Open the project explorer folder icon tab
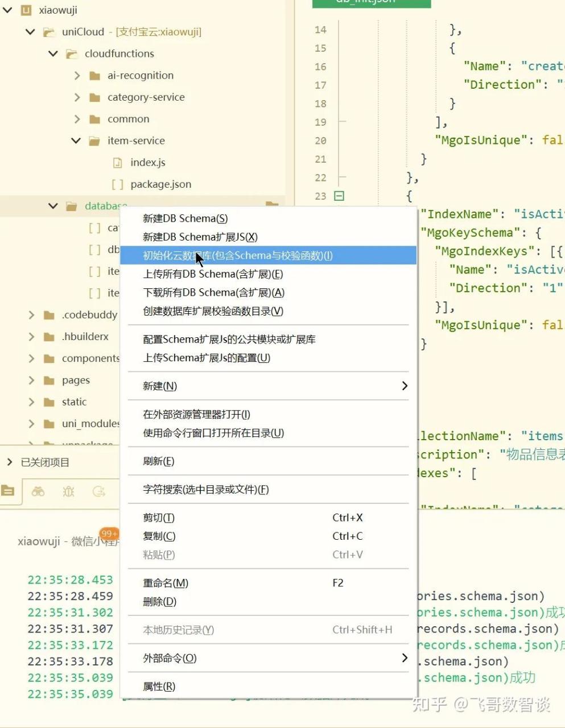 pyautogui.click(x=8, y=491)
